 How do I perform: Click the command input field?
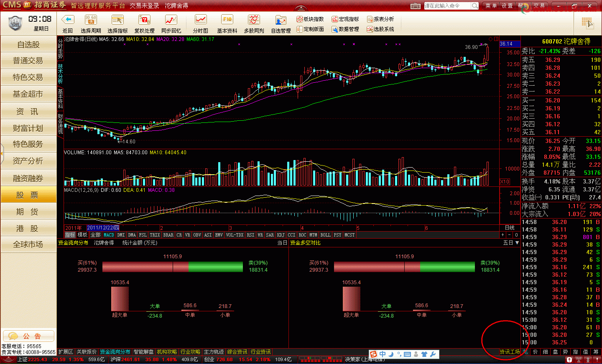[x=448, y=6]
